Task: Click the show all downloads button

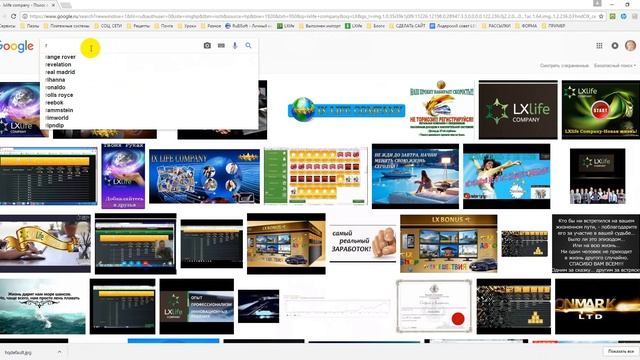Action: click(620, 351)
